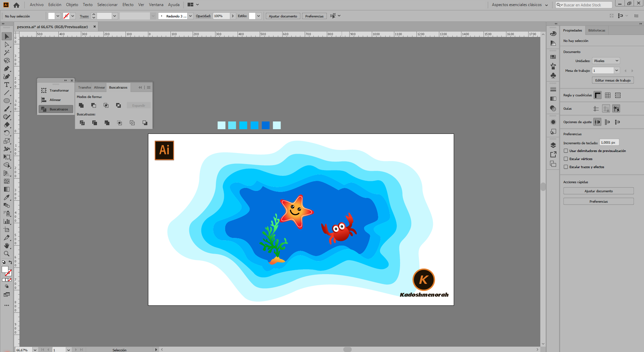Click the first pale blue swatch above artboard
This screenshot has width=644, height=352.
221,125
